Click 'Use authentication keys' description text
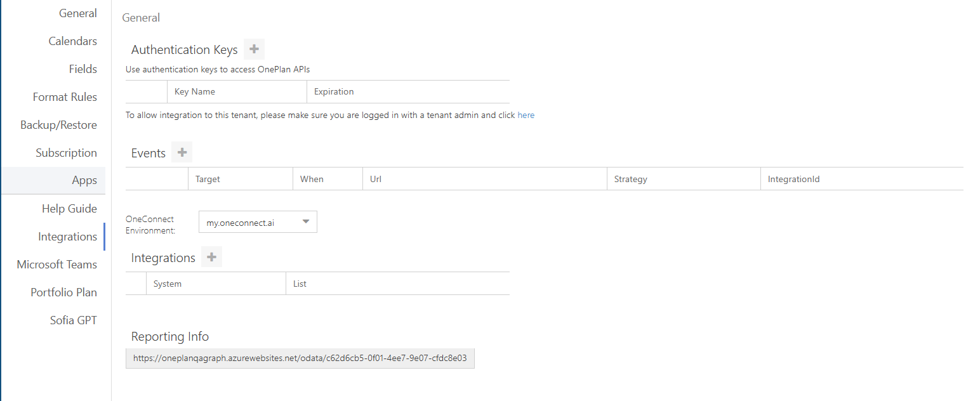 coord(218,69)
